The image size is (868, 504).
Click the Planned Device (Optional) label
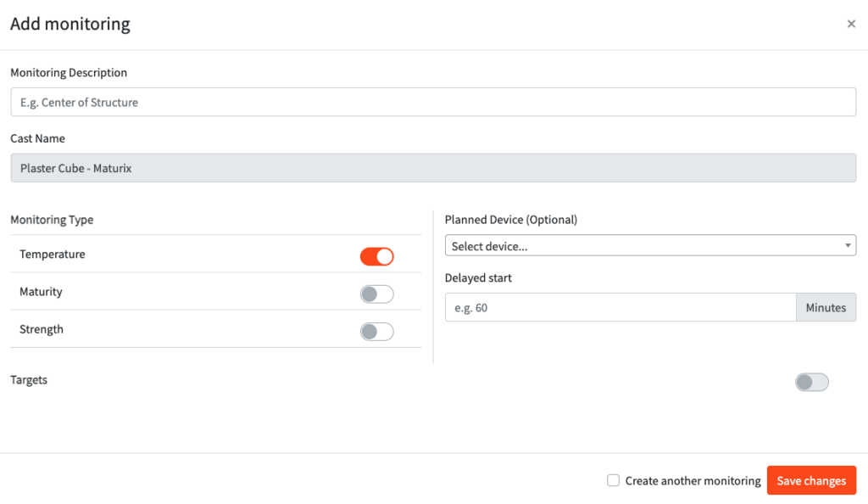pos(510,220)
